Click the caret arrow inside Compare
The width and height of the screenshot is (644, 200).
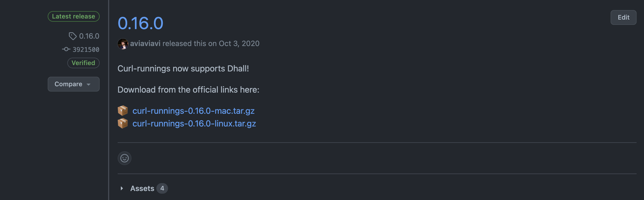click(x=89, y=84)
